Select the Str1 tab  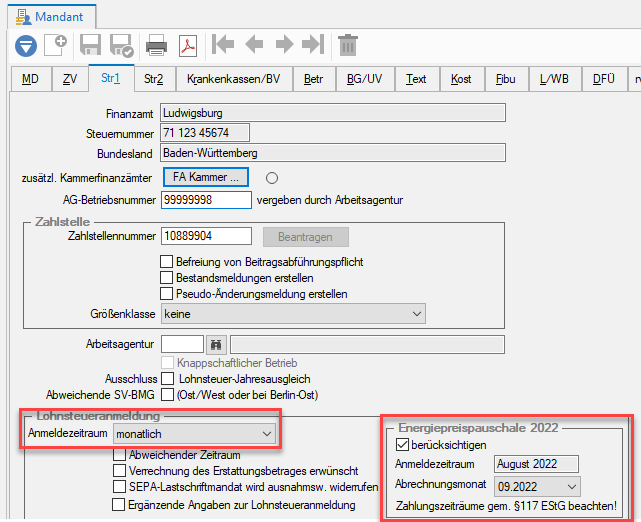point(111,78)
